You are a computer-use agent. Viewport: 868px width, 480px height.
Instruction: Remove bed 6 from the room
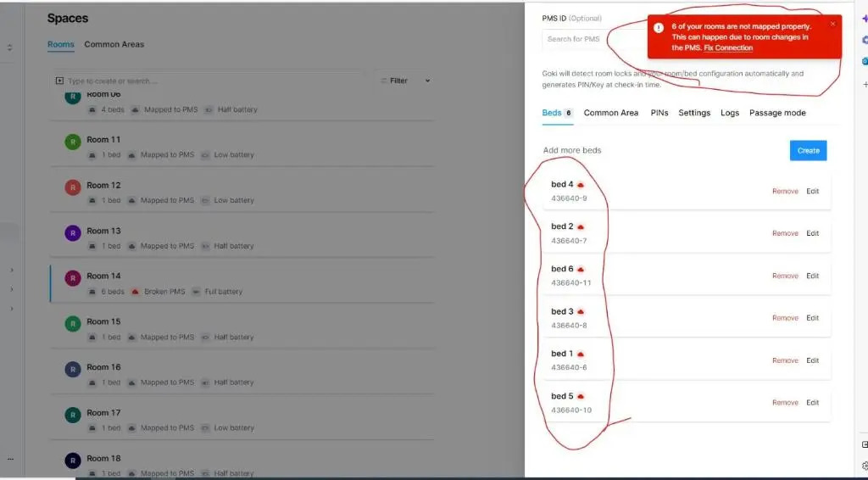(x=785, y=276)
